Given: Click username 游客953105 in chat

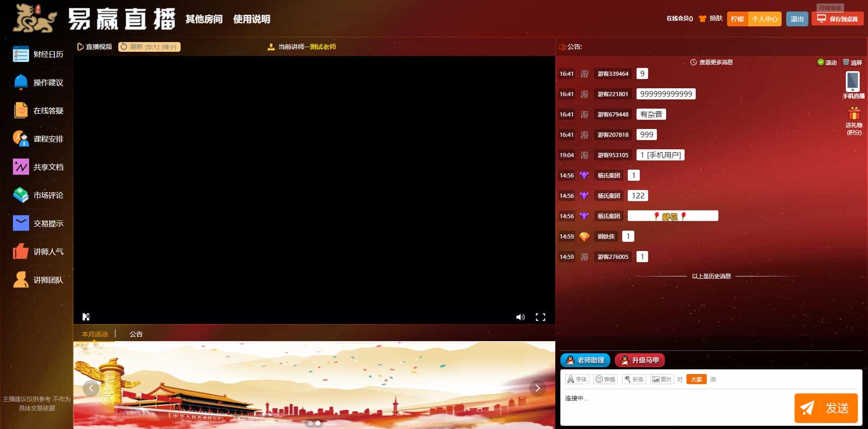Looking at the screenshot, I should pos(613,155).
